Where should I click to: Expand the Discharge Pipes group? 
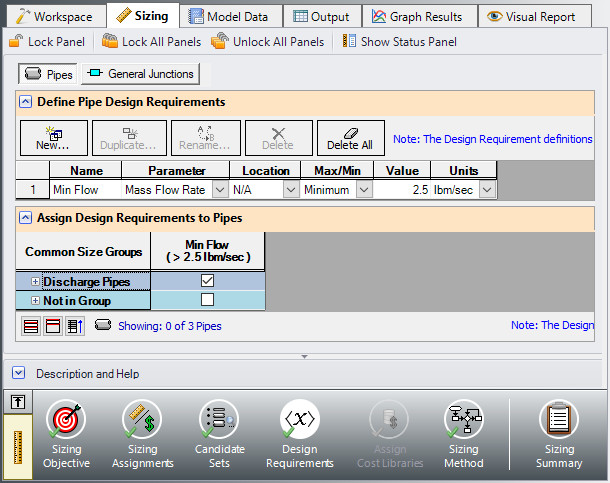pyautogui.click(x=36, y=282)
